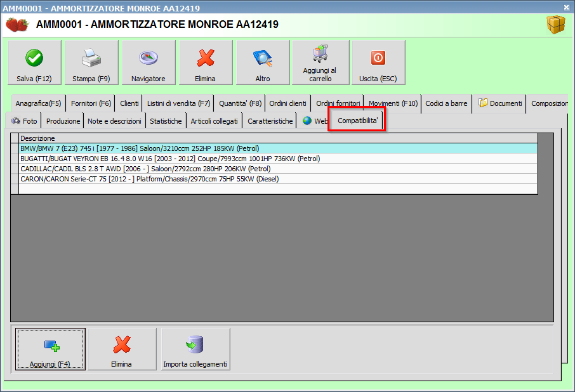The image size is (575, 392).
Task: Open Altro magnifier book icon
Action: tap(263, 58)
